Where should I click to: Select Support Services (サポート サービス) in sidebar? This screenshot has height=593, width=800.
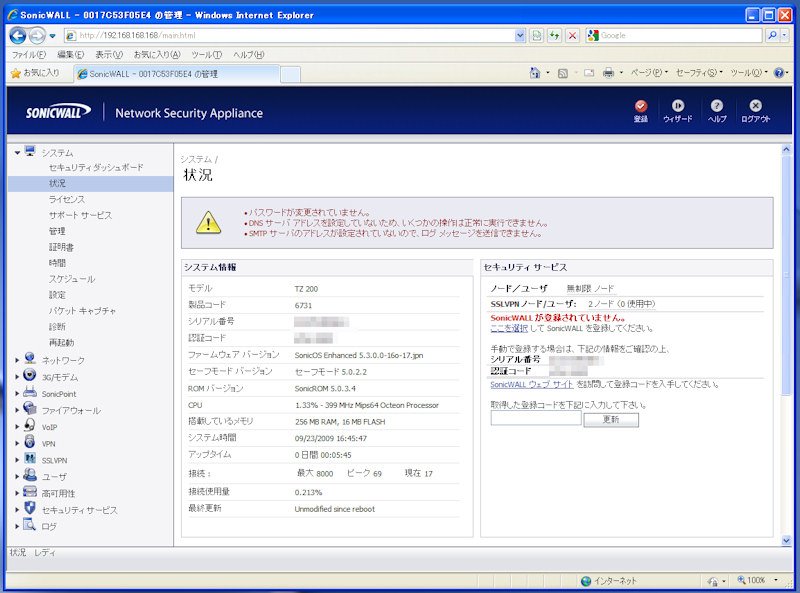click(80, 215)
